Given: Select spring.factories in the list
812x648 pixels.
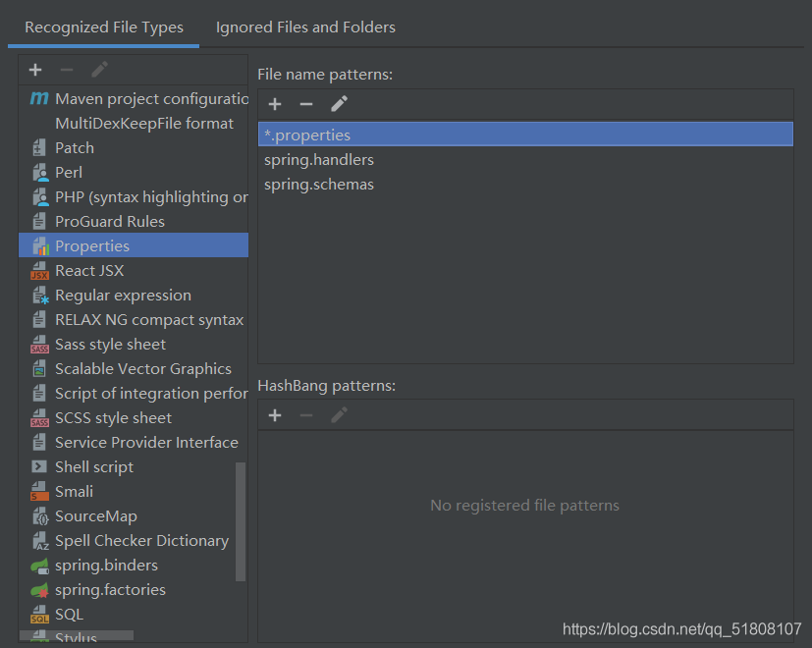Looking at the screenshot, I should pyautogui.click(x=110, y=590).
